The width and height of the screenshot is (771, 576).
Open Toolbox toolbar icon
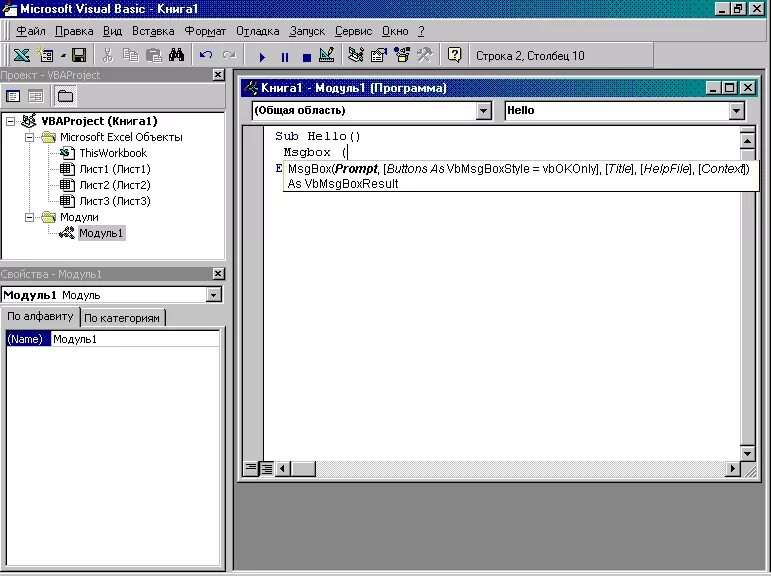(424, 55)
